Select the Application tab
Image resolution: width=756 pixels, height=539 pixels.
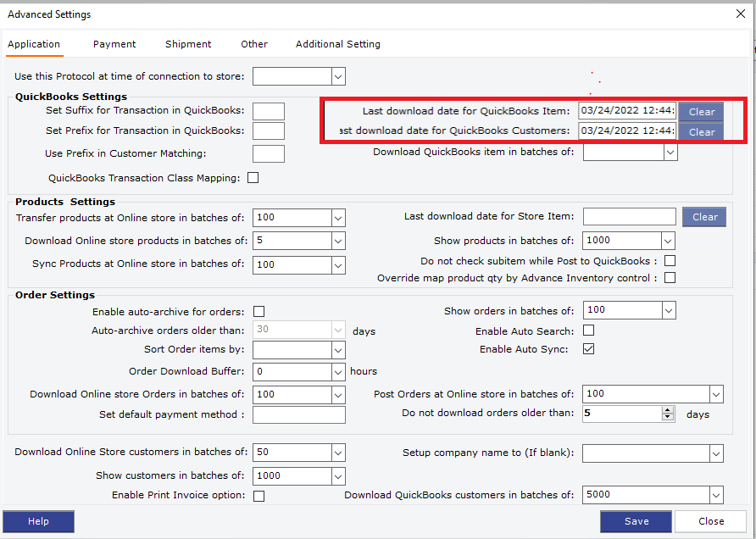tap(34, 44)
